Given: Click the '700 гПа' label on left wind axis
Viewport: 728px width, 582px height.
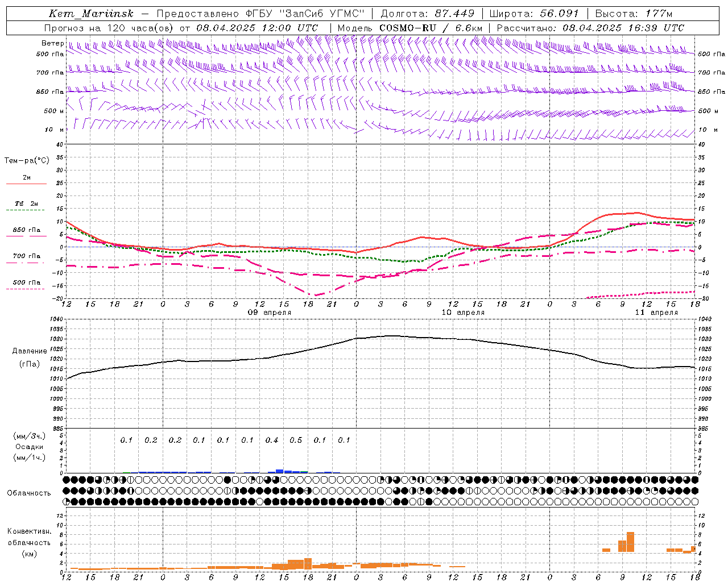Looking at the screenshot, I should (x=50, y=73).
